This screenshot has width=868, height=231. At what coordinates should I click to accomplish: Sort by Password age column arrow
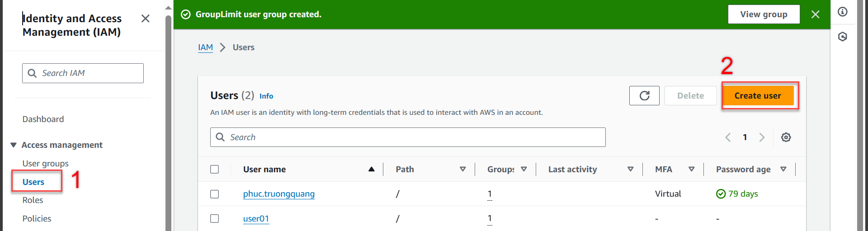(783, 169)
